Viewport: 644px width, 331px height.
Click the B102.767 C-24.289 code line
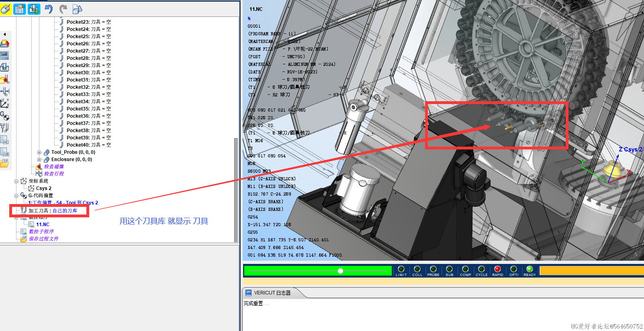coord(269,194)
